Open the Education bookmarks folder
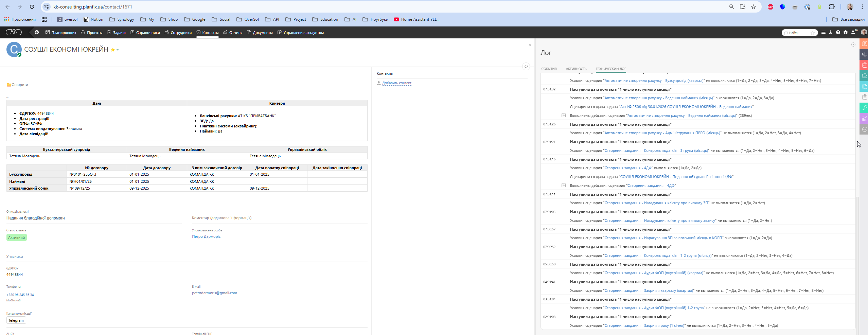Screen dimensions: 868x335 [x=325, y=19]
